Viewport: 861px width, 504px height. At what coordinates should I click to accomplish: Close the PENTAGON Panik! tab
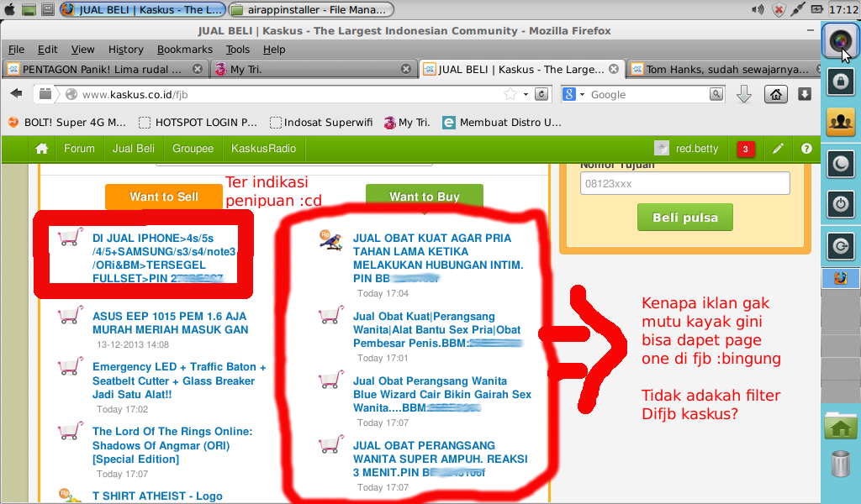198,69
